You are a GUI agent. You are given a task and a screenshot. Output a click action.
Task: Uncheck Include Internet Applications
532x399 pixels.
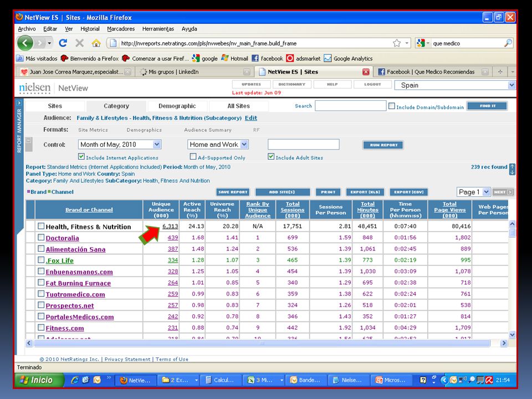(81, 156)
